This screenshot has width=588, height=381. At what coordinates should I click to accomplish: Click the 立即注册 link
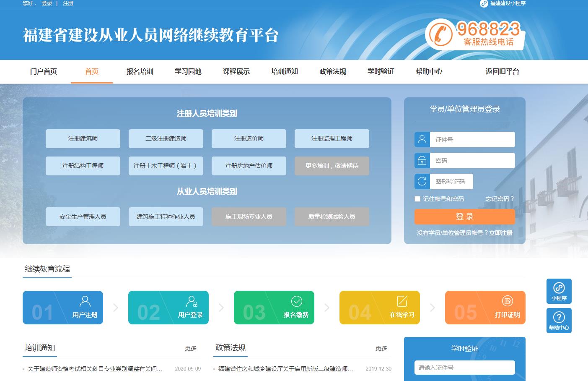(501, 233)
